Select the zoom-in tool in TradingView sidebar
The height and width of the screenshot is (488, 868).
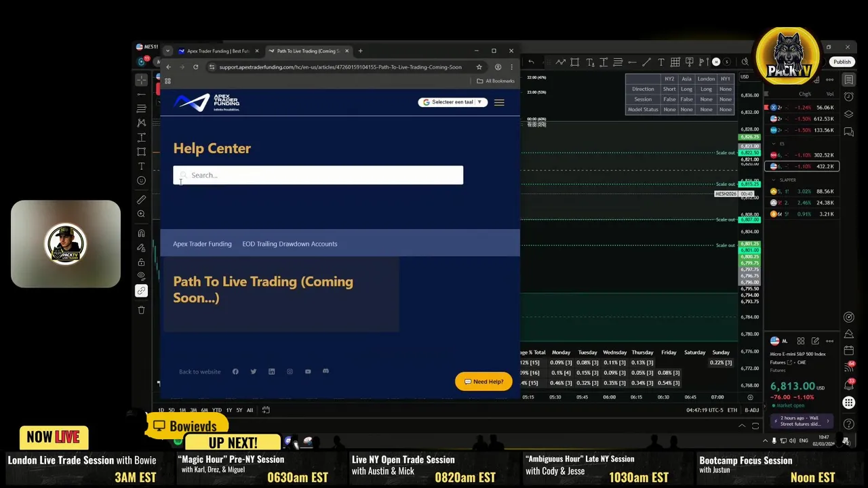tap(141, 214)
